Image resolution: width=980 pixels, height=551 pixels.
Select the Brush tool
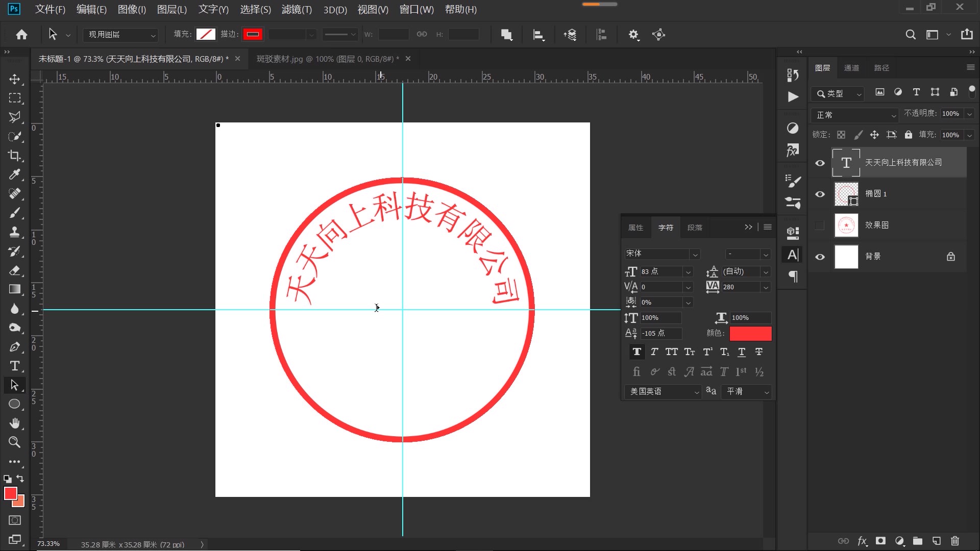(15, 213)
